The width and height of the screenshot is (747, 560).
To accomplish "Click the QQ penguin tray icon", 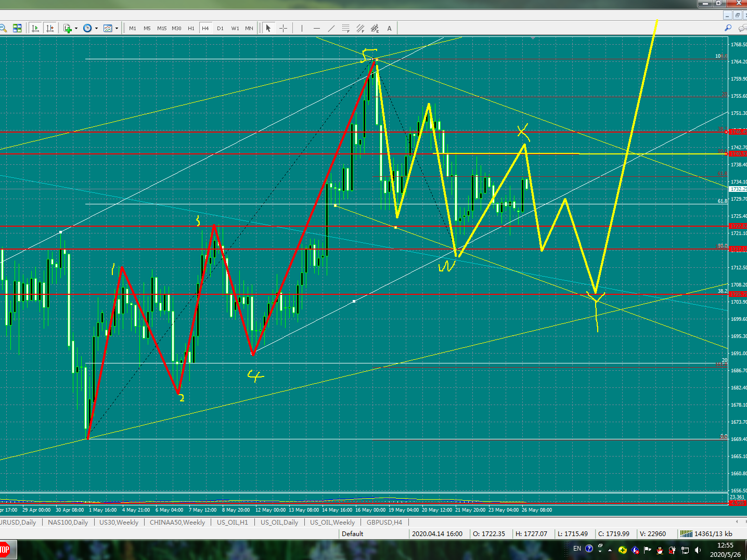I will (x=660, y=550).
